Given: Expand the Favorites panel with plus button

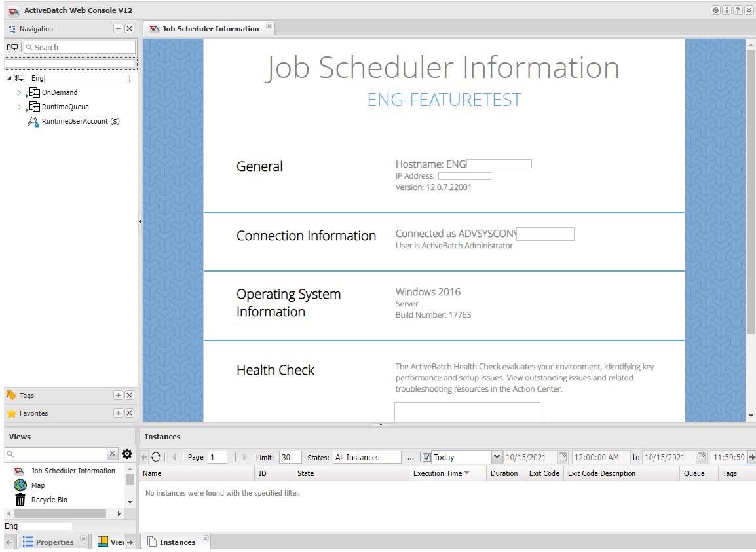Looking at the screenshot, I should [118, 413].
